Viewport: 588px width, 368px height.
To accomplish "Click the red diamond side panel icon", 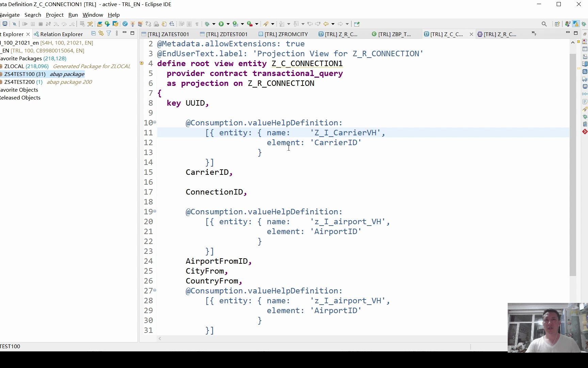I will click(x=585, y=132).
